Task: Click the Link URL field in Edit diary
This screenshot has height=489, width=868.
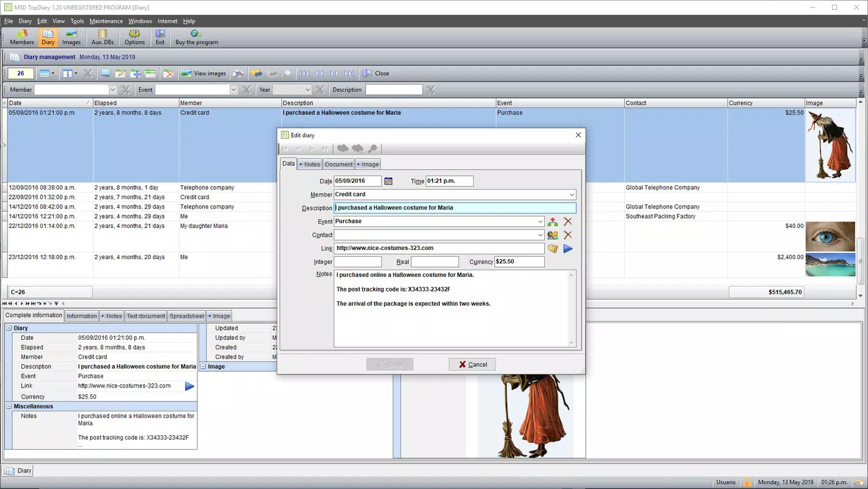Action: tap(439, 248)
